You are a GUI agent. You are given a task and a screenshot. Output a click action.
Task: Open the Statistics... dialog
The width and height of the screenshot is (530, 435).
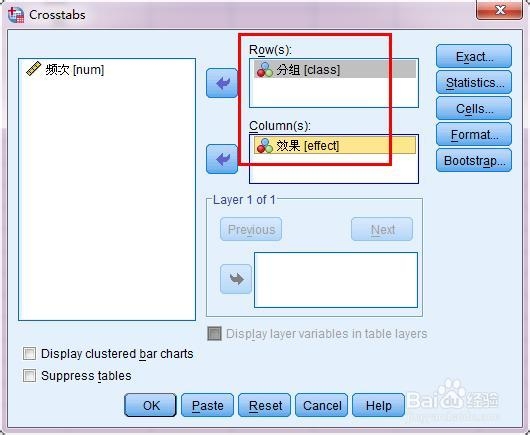pos(474,82)
